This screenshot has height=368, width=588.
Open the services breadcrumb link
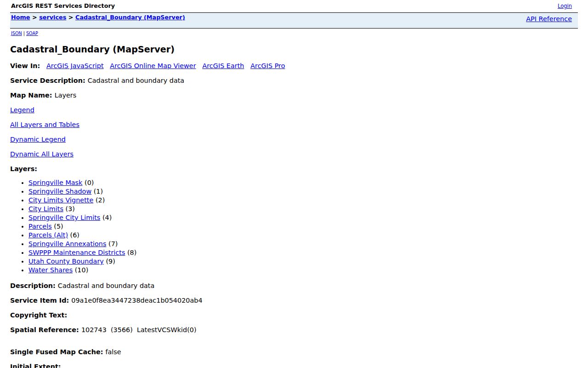point(52,17)
